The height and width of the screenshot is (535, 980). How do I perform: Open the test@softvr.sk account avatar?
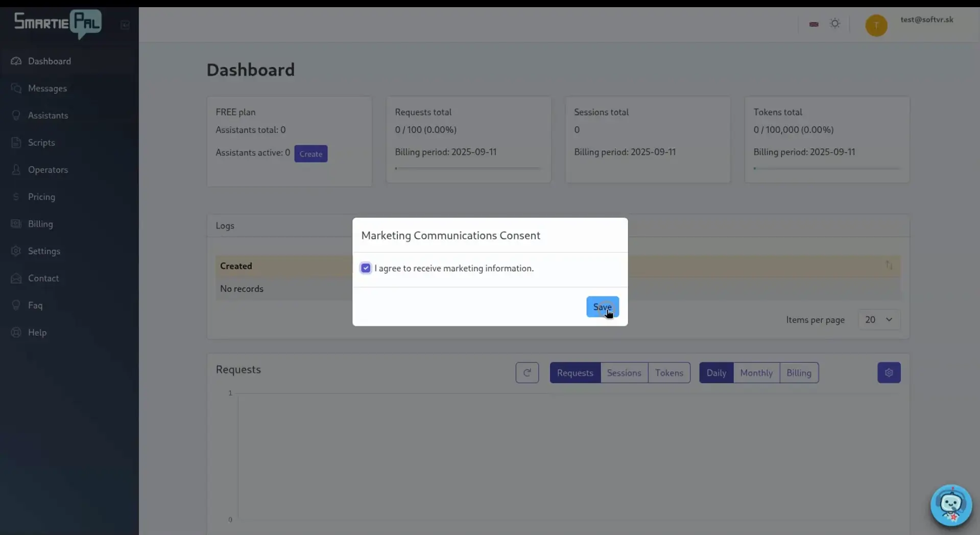tap(876, 25)
